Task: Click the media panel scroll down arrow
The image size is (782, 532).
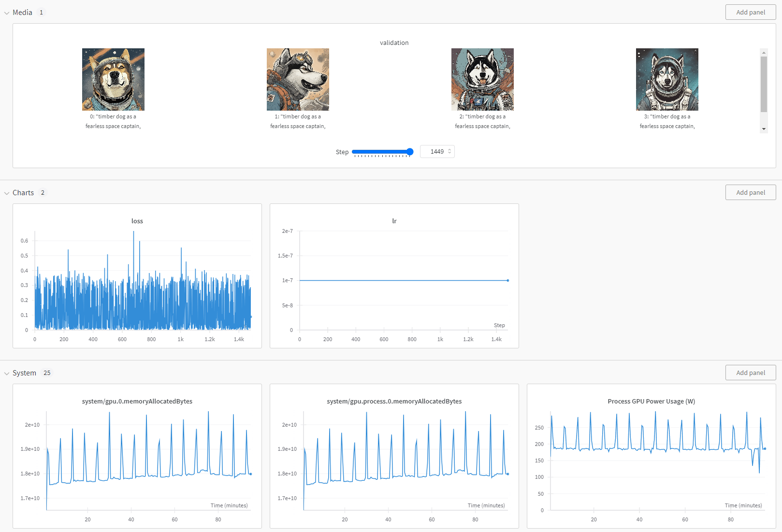Action: 764,129
